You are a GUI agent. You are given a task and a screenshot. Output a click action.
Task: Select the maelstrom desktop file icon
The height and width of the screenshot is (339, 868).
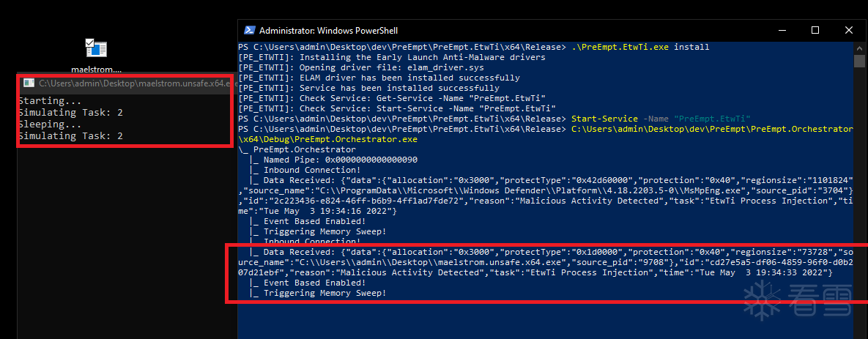point(96,50)
